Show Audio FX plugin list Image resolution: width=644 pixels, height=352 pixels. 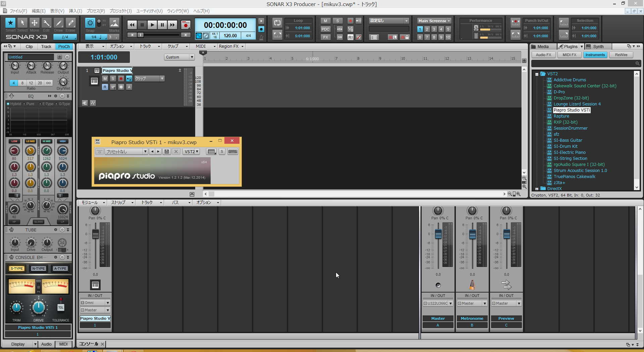[543, 55]
